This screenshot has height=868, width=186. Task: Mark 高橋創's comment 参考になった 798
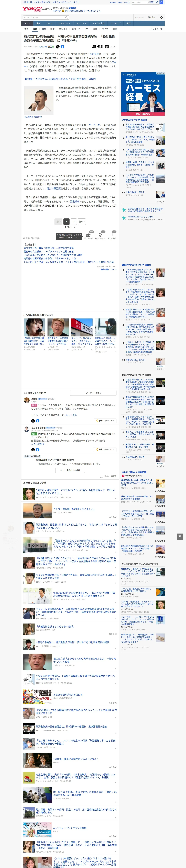click(105, 421)
